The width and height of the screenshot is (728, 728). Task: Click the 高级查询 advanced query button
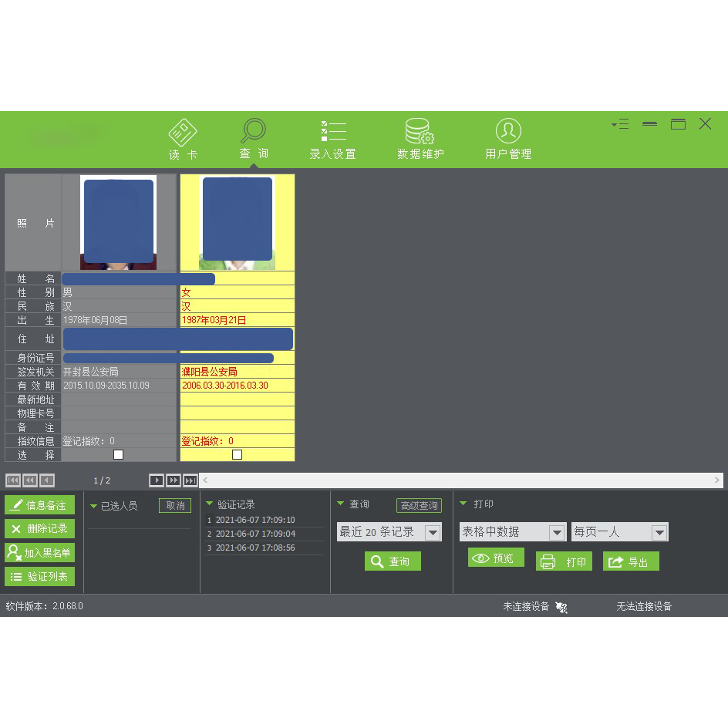pos(419,506)
